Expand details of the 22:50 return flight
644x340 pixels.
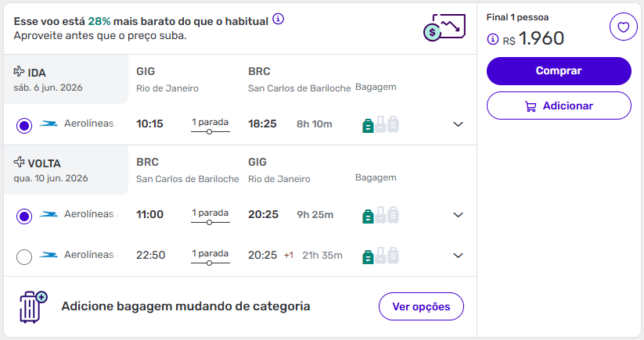click(459, 256)
